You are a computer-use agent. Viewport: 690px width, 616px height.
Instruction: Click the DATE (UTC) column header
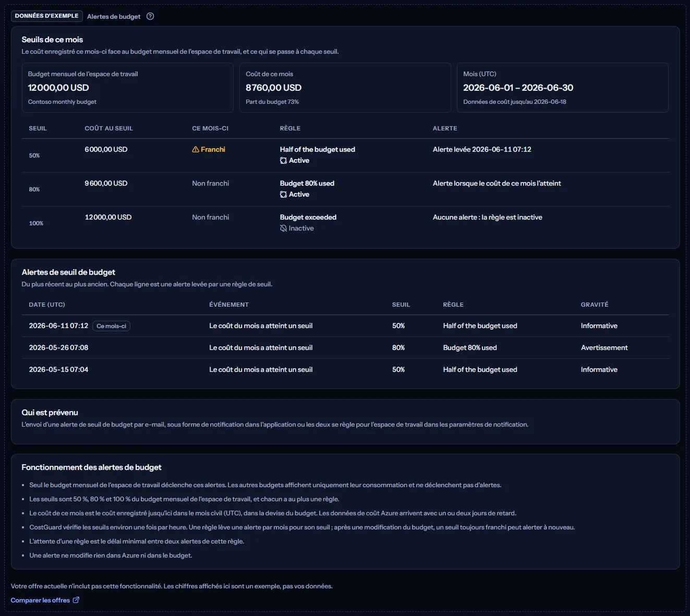click(47, 305)
